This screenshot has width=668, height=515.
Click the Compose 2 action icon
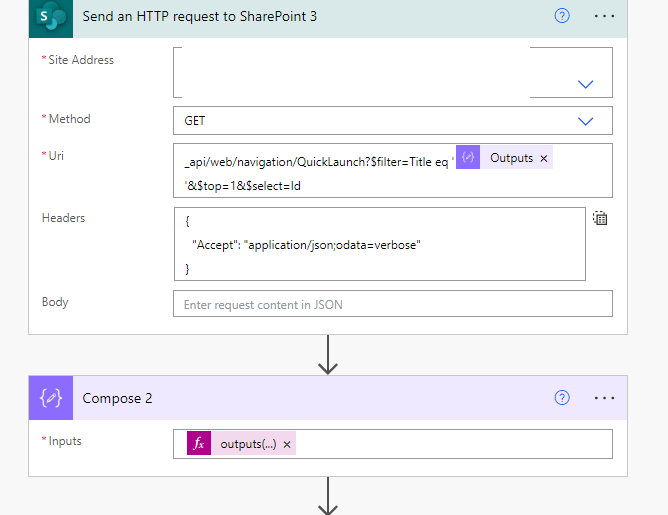51,398
